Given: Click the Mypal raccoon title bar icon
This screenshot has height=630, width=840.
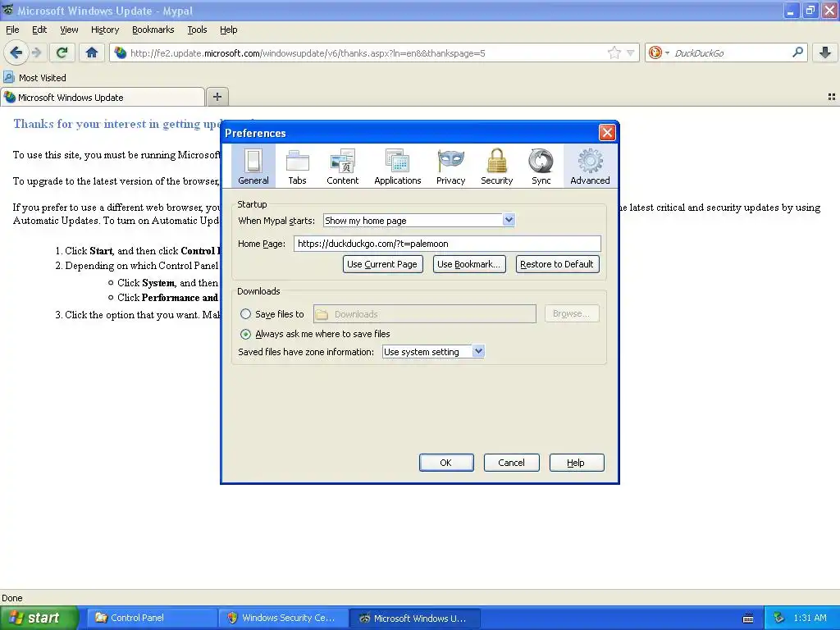Looking at the screenshot, I should coord(7,10).
